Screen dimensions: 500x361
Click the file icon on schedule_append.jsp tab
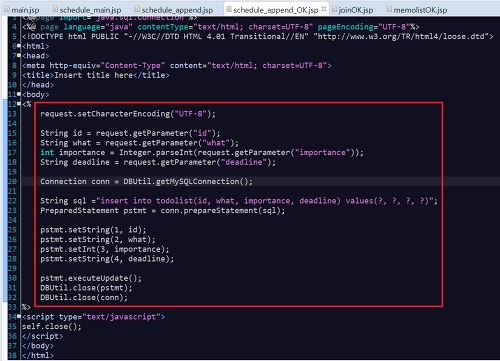(137, 9)
